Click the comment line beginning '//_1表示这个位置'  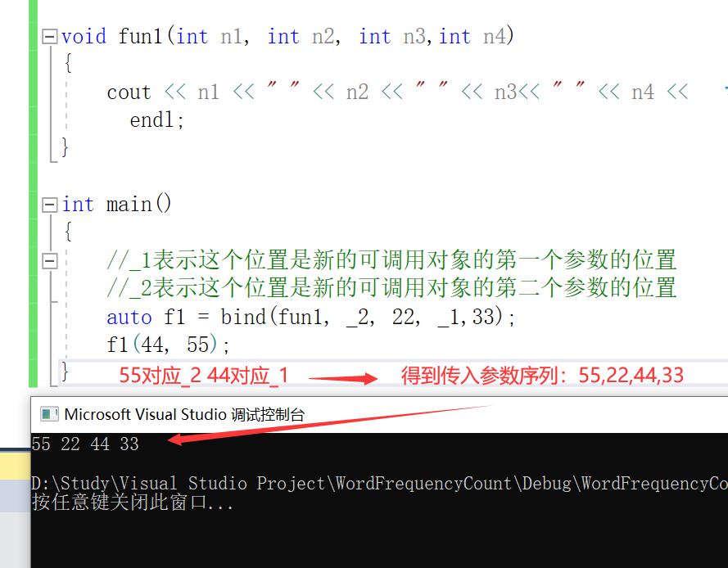[x=391, y=260]
